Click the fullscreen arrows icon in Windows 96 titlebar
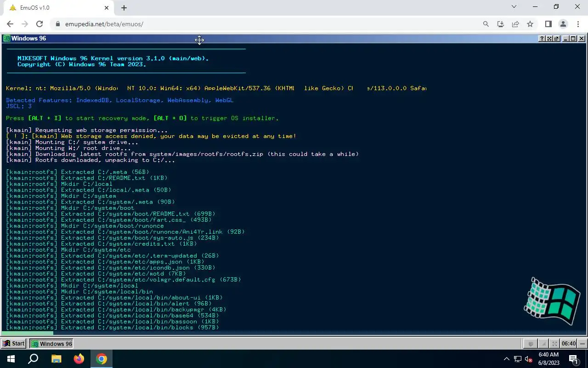Viewport: 588px width, 368px height. click(x=549, y=39)
